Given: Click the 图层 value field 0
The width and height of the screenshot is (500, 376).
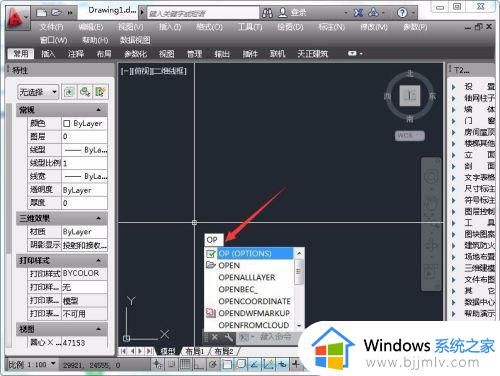Looking at the screenshot, I should coord(84,136).
